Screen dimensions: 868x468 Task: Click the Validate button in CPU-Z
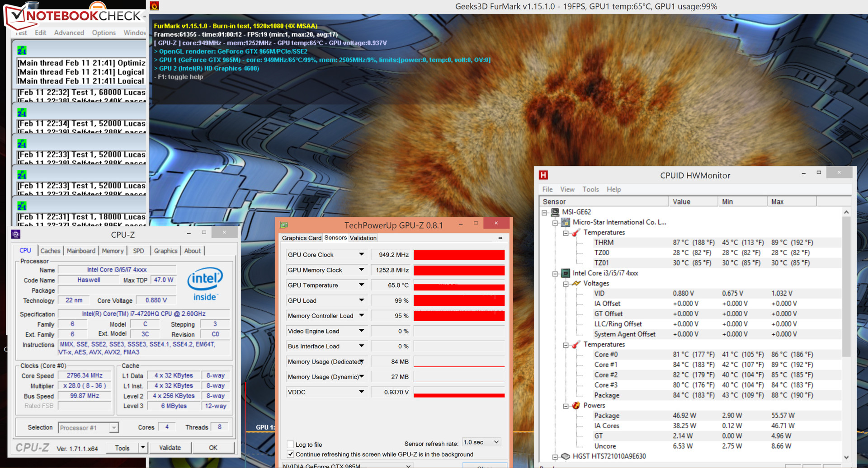click(x=170, y=448)
